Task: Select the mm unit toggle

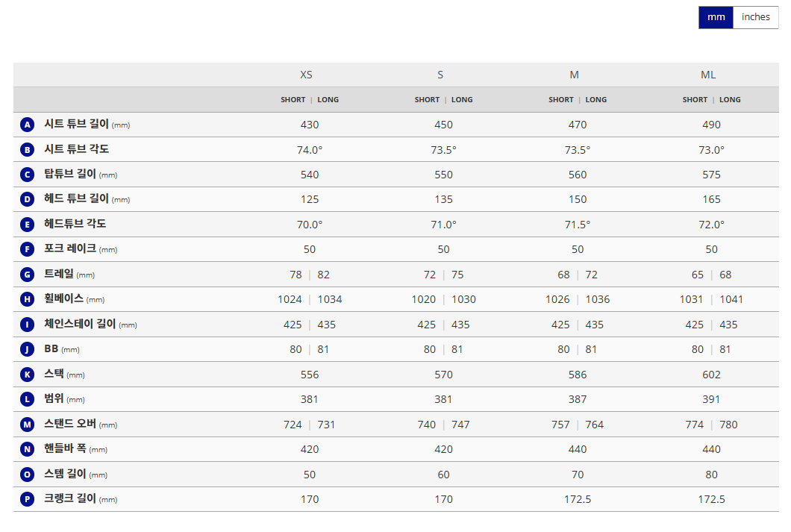Action: pyautogui.click(x=716, y=17)
